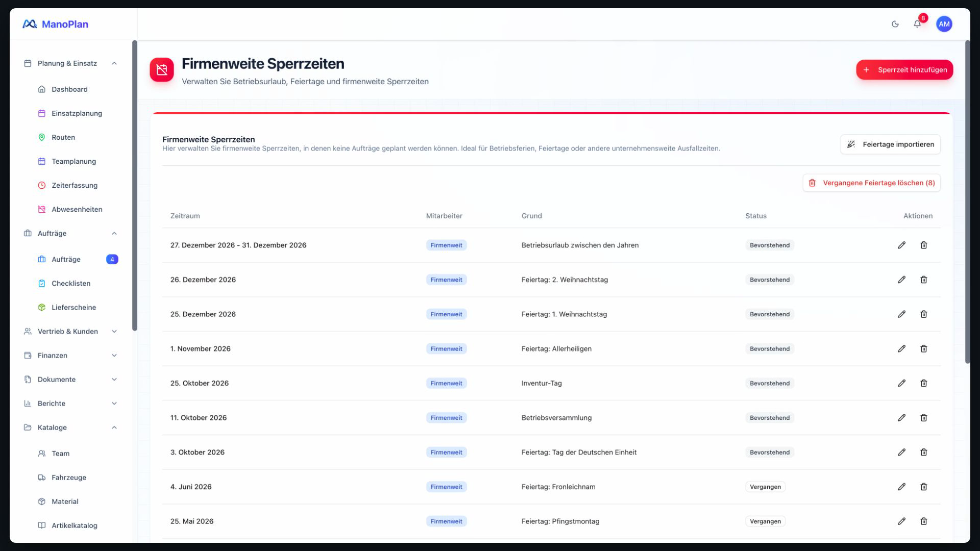The image size is (980, 551).
Task: Collapse the Aufträge sidebar group
Action: pyautogui.click(x=70, y=233)
